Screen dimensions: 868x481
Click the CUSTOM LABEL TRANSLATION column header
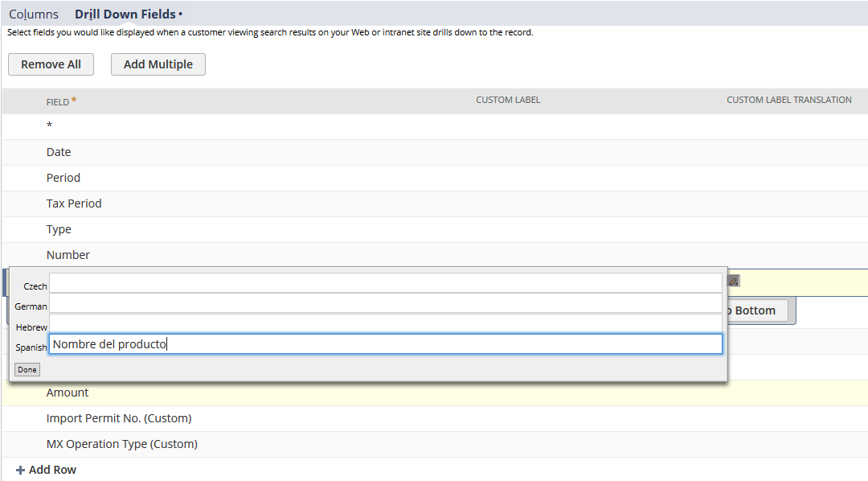(x=789, y=100)
